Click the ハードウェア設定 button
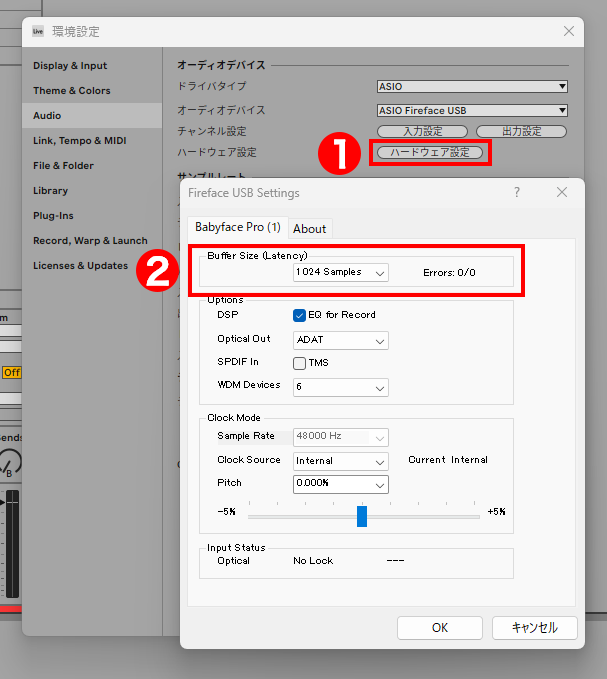607x679 pixels. [429, 153]
